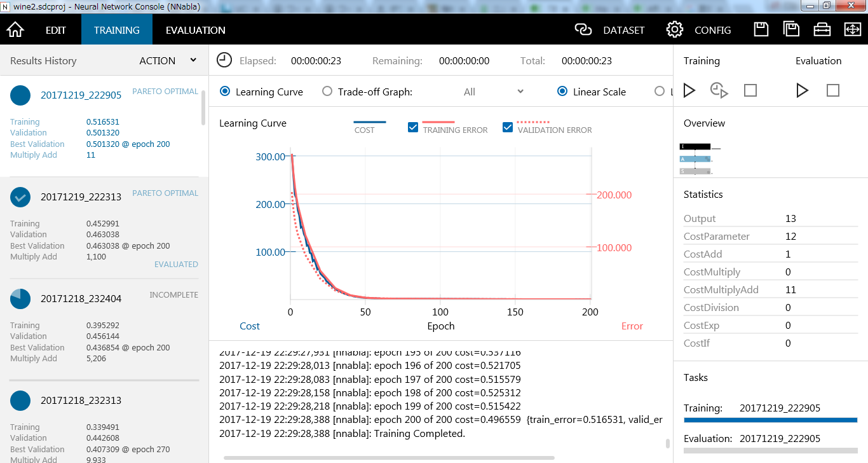Image resolution: width=868 pixels, height=463 pixels.
Task: Run evaluation with the Evaluation play button
Action: [802, 90]
